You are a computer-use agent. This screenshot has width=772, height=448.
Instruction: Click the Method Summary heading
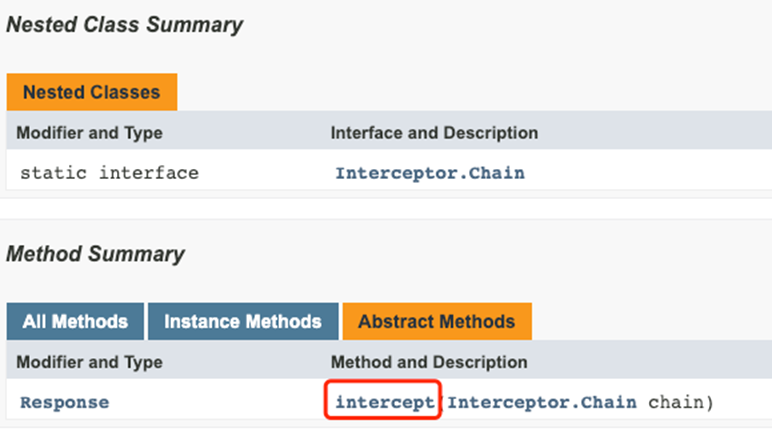click(95, 254)
